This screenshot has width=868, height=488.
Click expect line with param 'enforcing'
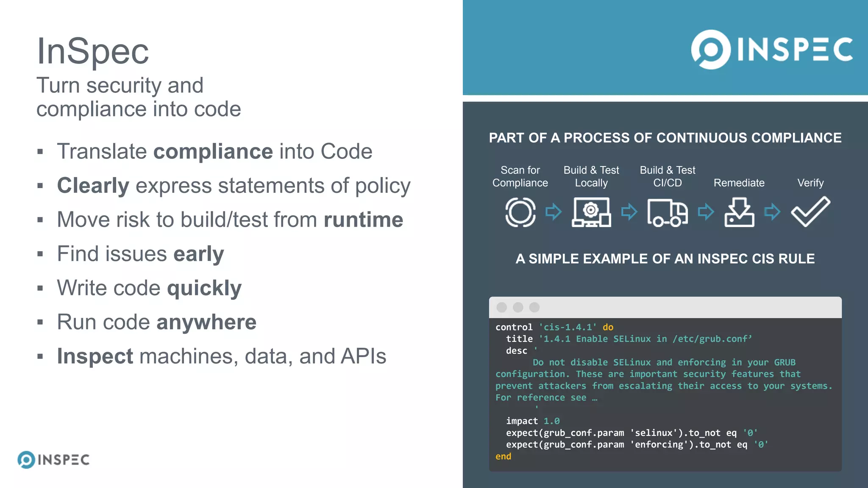coord(637,445)
